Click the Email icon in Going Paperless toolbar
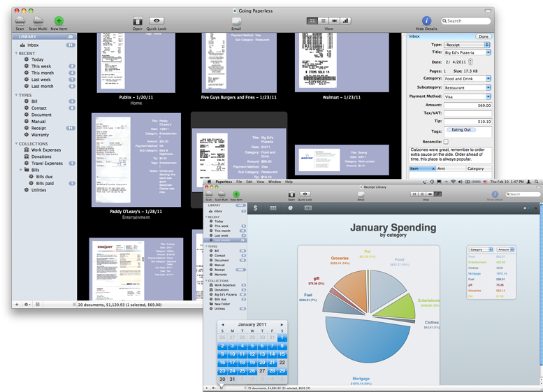Viewport: 543px width, 392px height. [x=236, y=21]
